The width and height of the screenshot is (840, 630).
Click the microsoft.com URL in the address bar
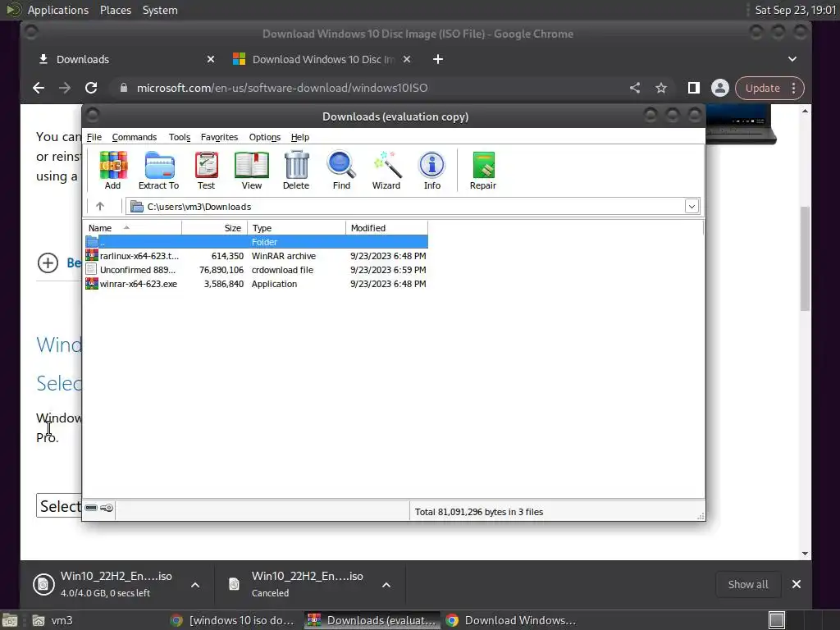click(x=282, y=88)
